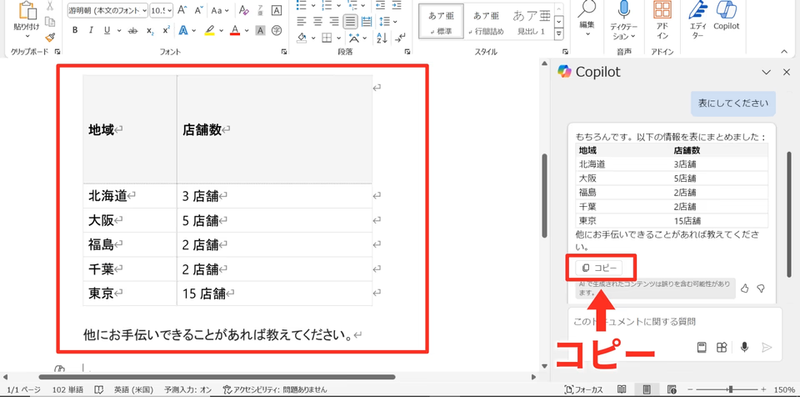This screenshot has height=397, width=800.
Task: Select the 行間詰め style
Action: (485, 22)
